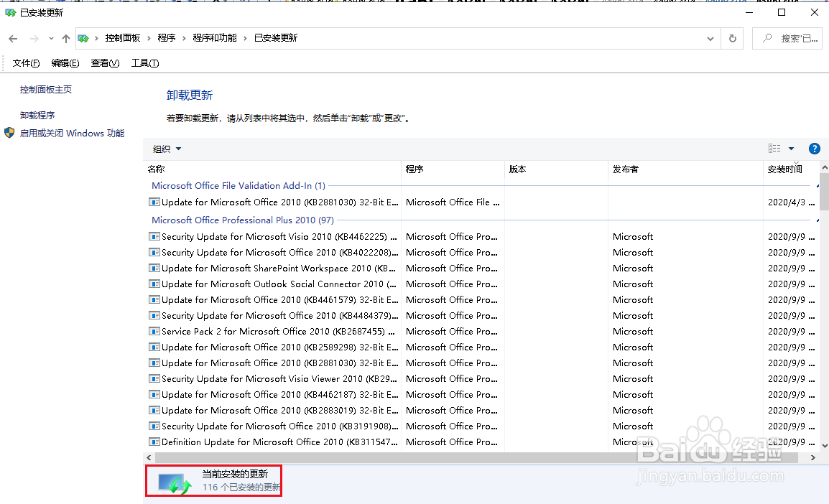Select Update for Office 2010 KB2589298 row
Image resolution: width=829 pixels, height=504 pixels.
pyautogui.click(x=481, y=347)
